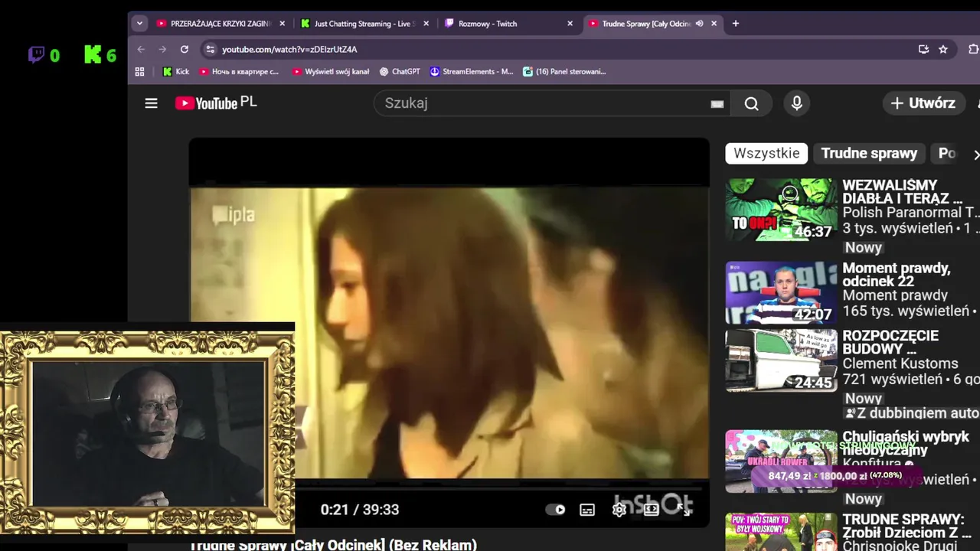980x551 pixels.
Task: Bookmark this page with star icon
Action: 943,49
